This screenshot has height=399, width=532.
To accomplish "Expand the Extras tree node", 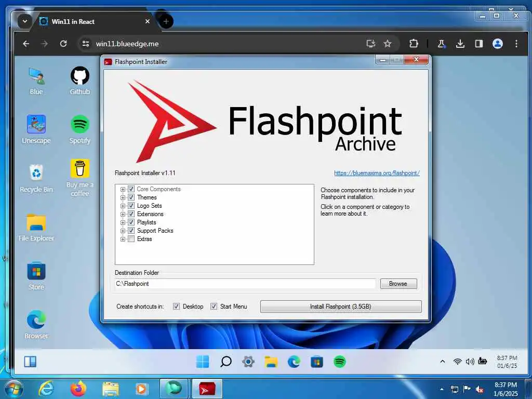I will coord(123,239).
